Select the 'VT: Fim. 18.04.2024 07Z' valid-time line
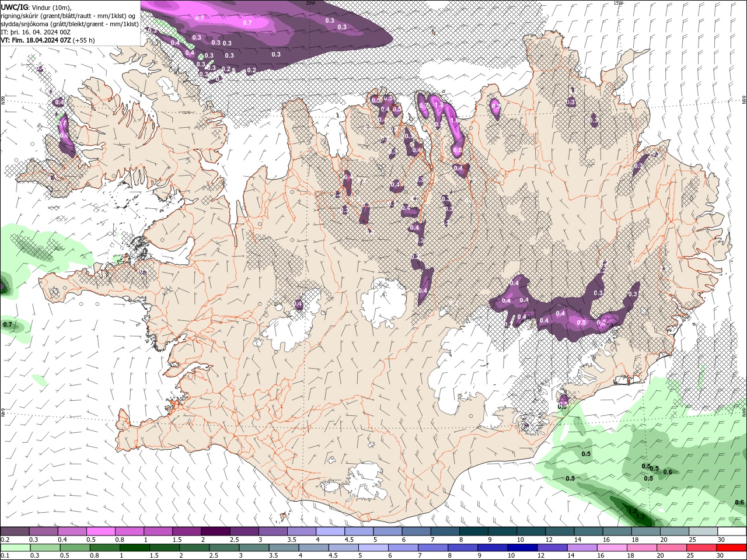This screenshot has height=560, width=747. (36, 40)
